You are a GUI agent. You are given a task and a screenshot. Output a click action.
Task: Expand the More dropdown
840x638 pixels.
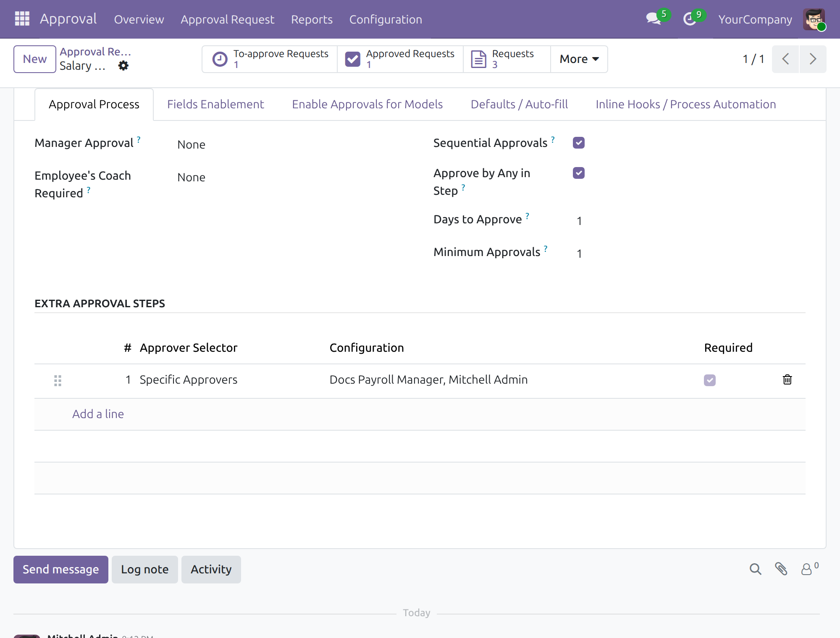tap(579, 59)
